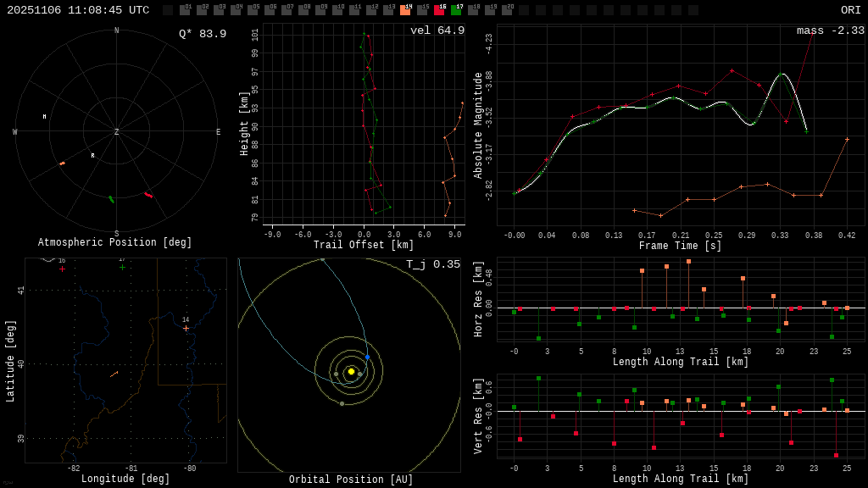
Task: Click the white light curve peak
Action: click(781, 74)
